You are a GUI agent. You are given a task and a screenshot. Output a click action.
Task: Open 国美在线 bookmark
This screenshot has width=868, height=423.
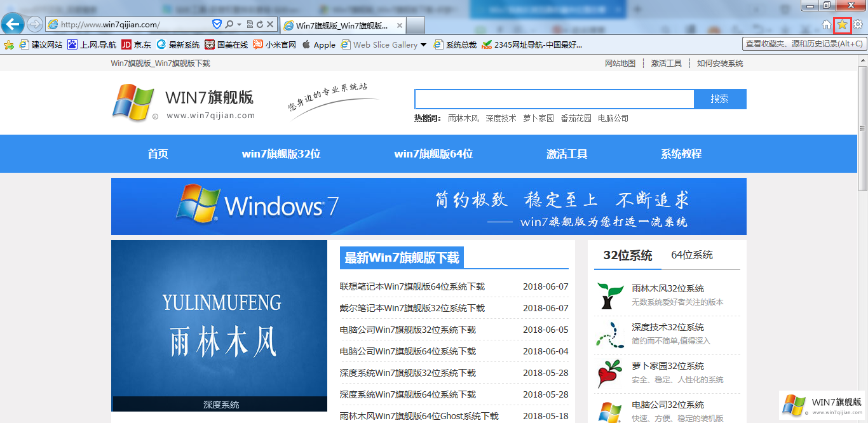click(226, 44)
